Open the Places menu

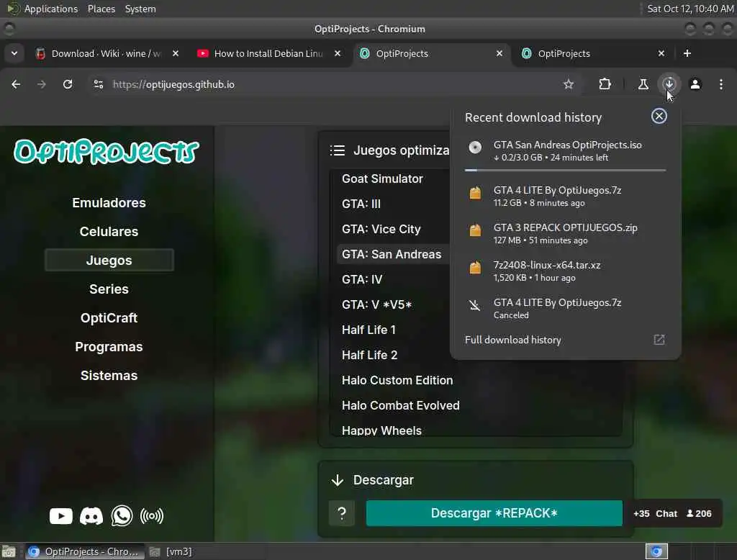(x=101, y=9)
